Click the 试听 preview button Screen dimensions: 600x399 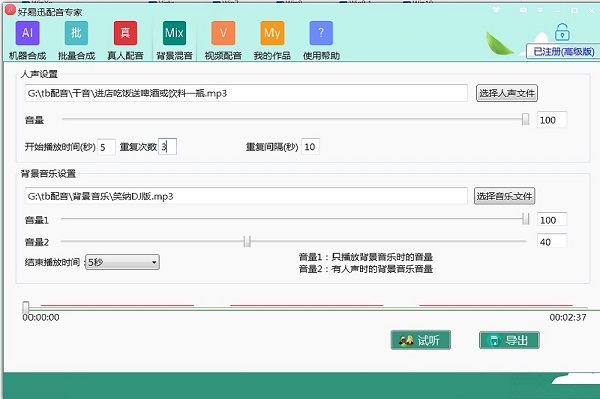[x=421, y=340]
